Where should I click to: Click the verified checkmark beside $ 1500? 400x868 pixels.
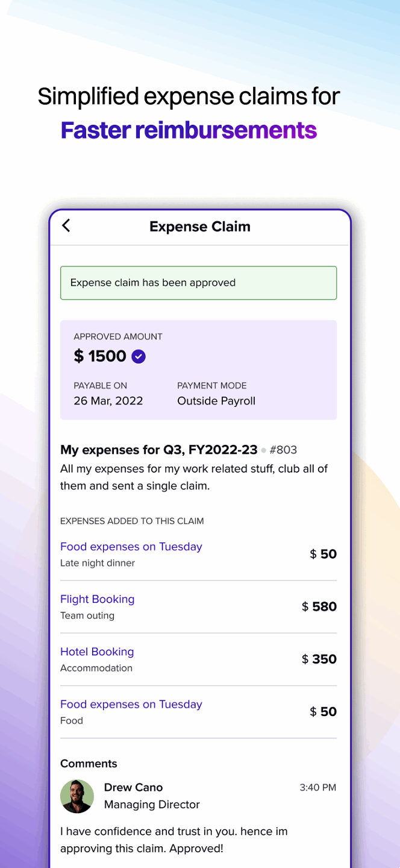[139, 356]
